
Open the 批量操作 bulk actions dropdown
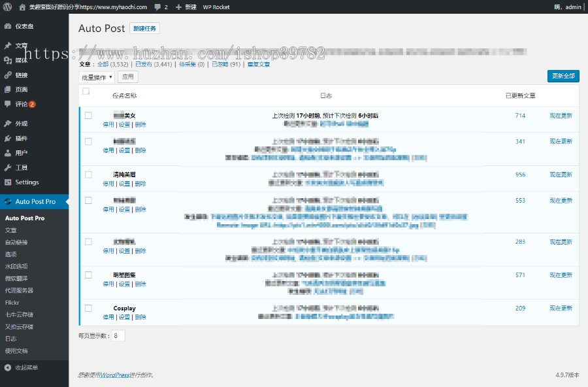click(x=97, y=77)
